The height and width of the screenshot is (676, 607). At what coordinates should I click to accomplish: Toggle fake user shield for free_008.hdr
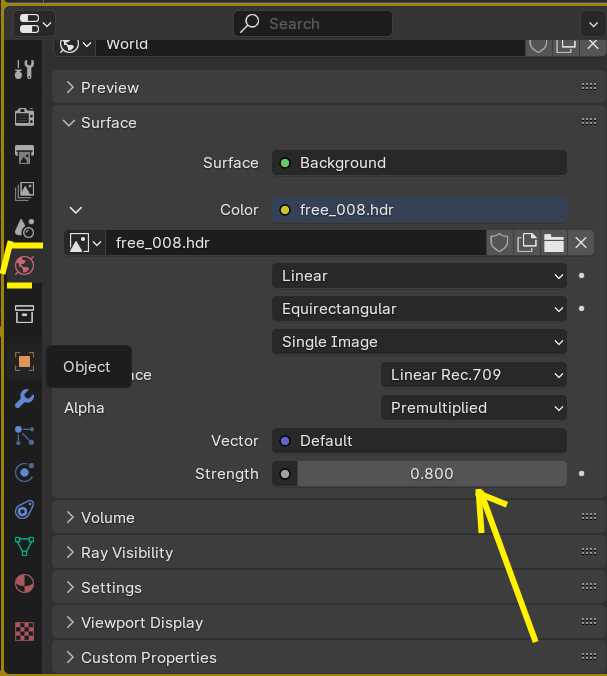pos(499,242)
